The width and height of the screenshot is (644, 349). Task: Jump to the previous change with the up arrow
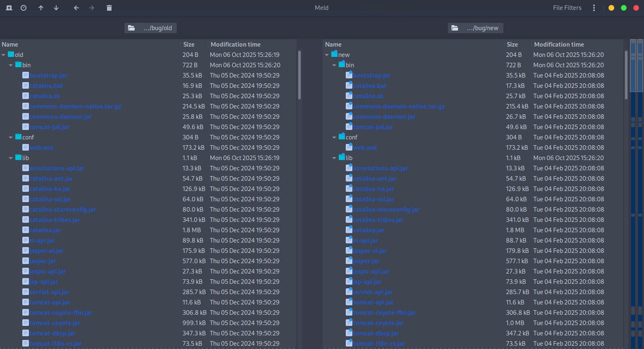[40, 7]
